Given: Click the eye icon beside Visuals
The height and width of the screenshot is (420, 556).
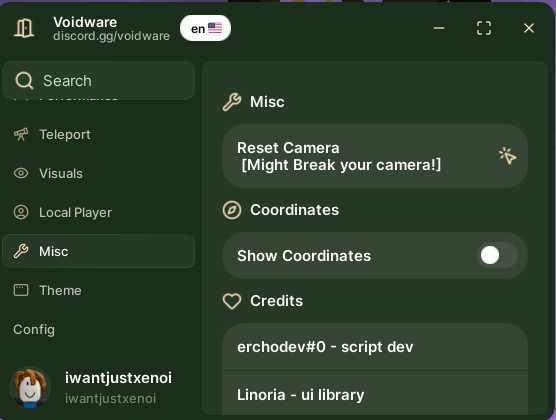Looking at the screenshot, I should coord(21,173).
